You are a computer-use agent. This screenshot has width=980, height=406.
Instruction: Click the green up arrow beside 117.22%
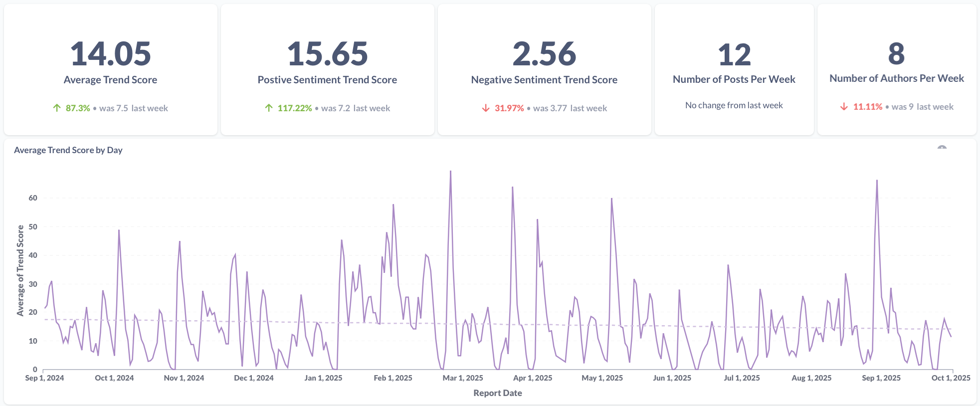tap(269, 108)
